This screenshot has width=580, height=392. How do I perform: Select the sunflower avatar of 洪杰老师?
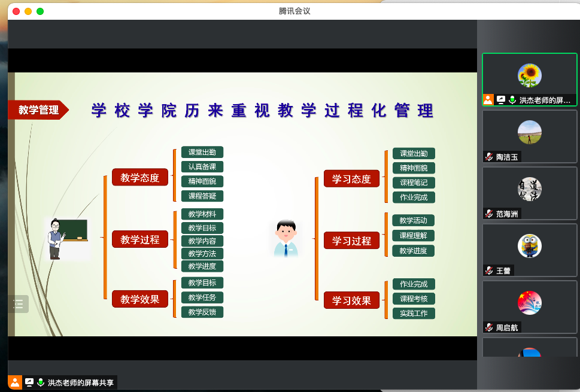click(529, 75)
